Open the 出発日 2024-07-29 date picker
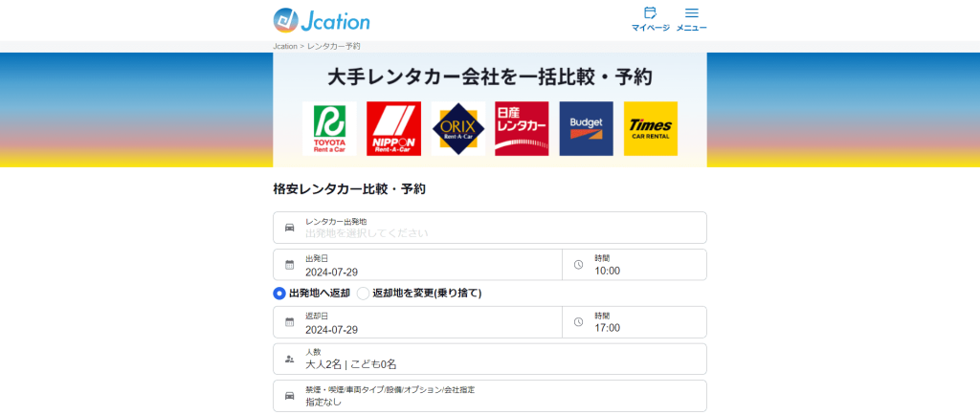This screenshot has height=415, width=980. (417, 265)
